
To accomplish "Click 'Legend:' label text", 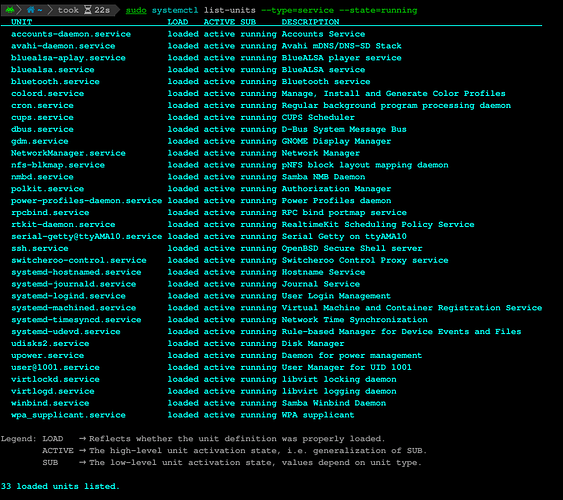I will tap(19, 439).
